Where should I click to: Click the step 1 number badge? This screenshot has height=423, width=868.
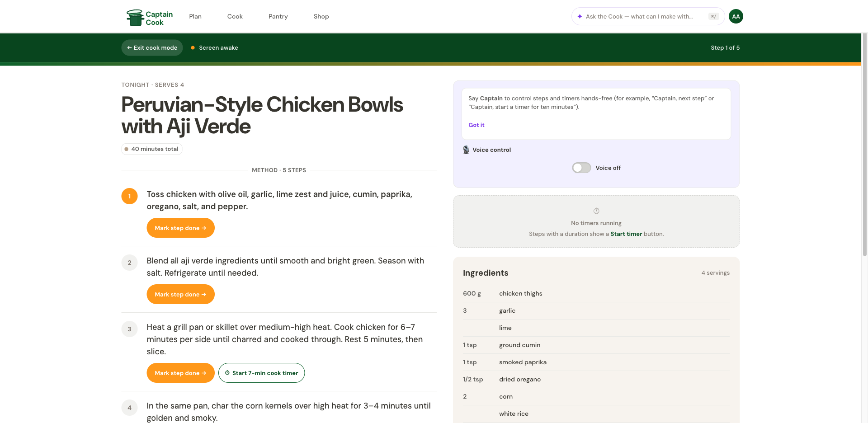129,196
